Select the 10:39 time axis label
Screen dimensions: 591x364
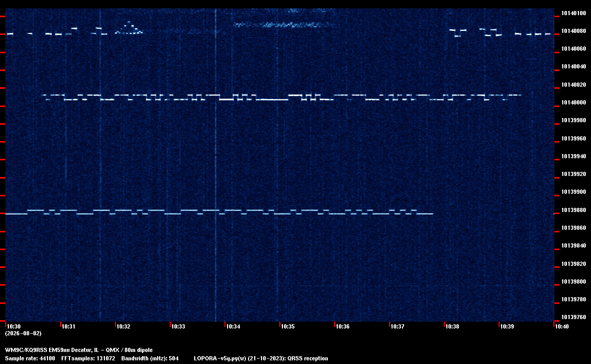click(x=507, y=326)
